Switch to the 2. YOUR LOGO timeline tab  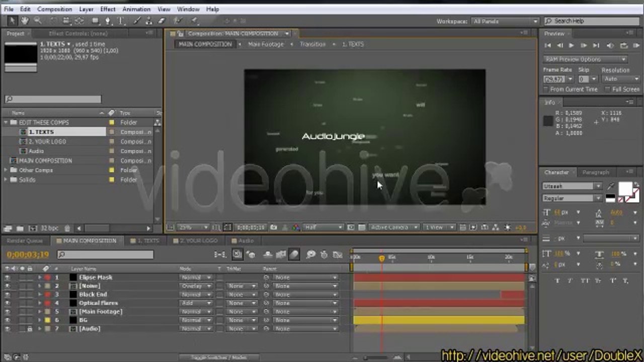click(x=195, y=241)
